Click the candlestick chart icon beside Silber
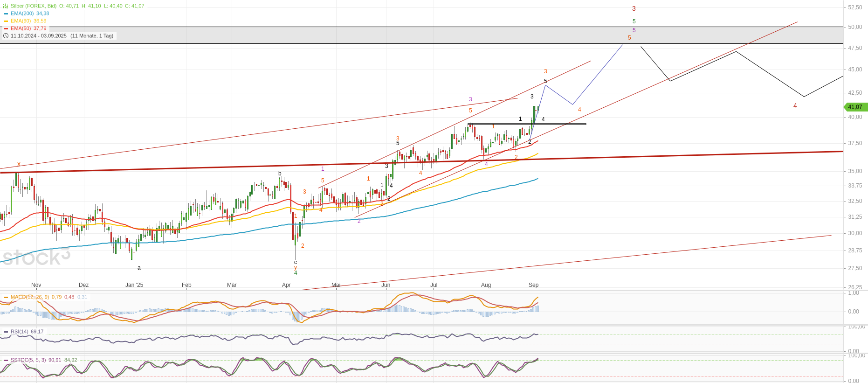 [6, 6]
